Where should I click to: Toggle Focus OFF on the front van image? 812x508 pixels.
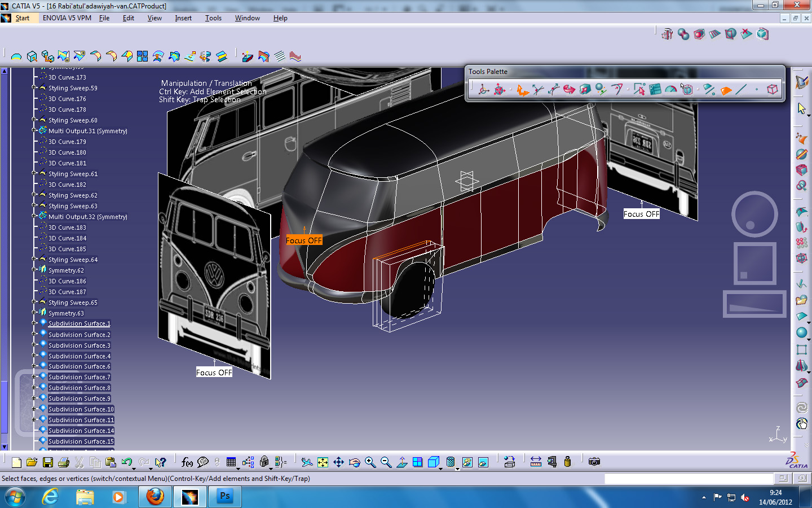214,373
